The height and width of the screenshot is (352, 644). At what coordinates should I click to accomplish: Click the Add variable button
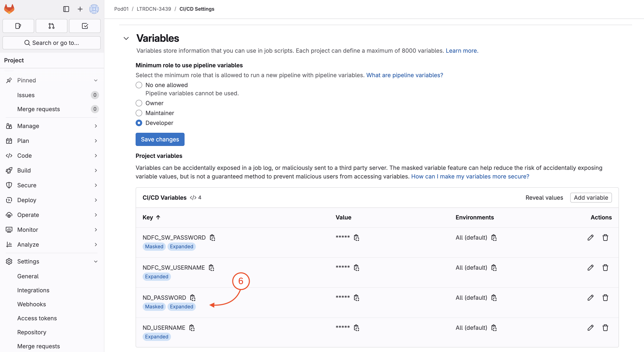(591, 197)
